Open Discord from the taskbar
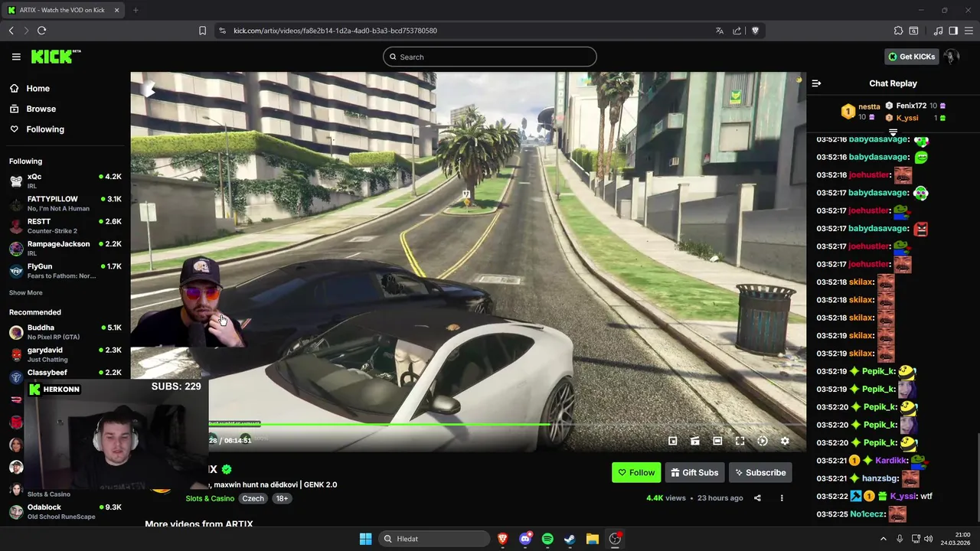Screen dimensions: 980x551 (x=525, y=539)
